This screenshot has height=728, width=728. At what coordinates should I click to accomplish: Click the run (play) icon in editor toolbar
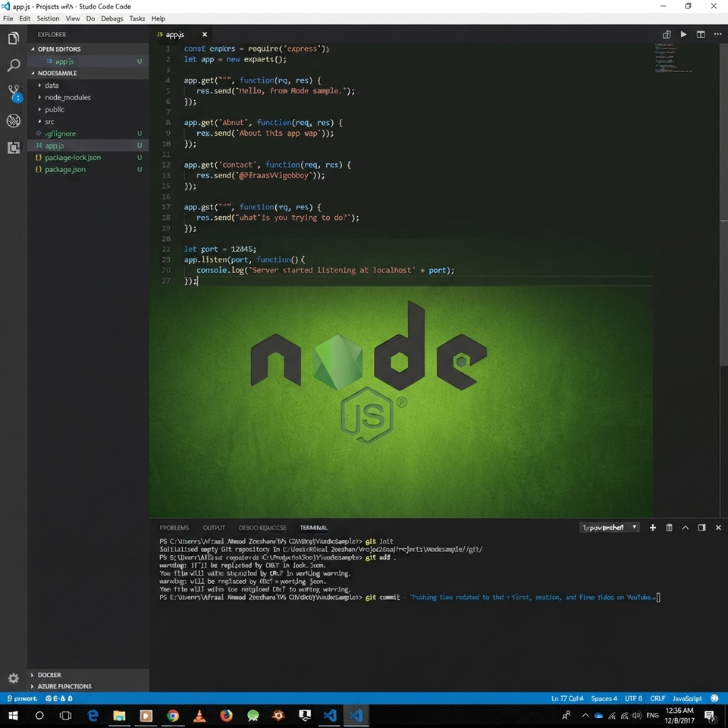(x=683, y=34)
